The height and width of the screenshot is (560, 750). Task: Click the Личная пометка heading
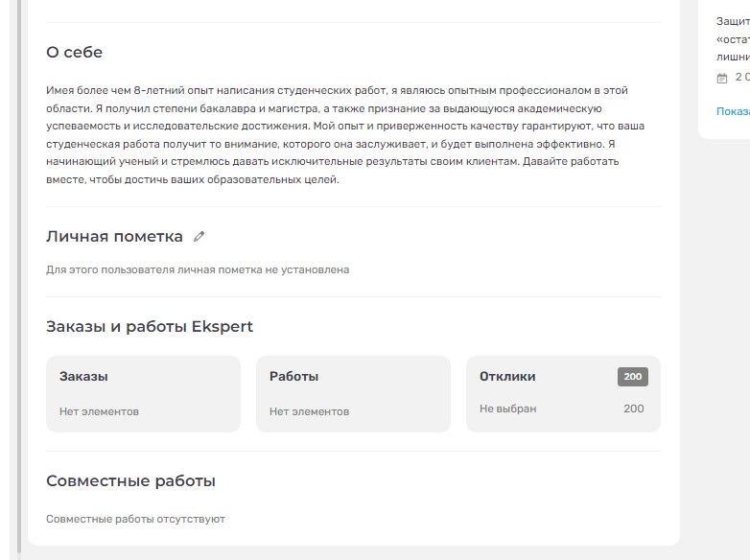tap(114, 237)
